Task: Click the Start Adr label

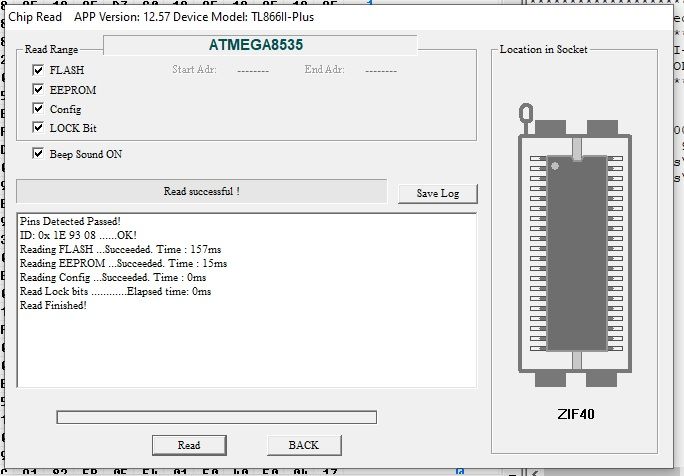Action: tap(194, 69)
